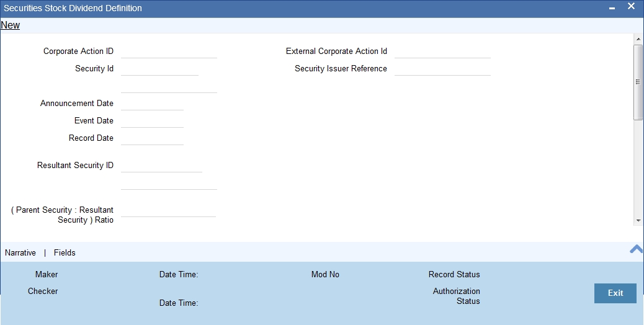Minimize the Securities Stock Dividend Definition window
644x325 pixels.
pyautogui.click(x=612, y=8)
